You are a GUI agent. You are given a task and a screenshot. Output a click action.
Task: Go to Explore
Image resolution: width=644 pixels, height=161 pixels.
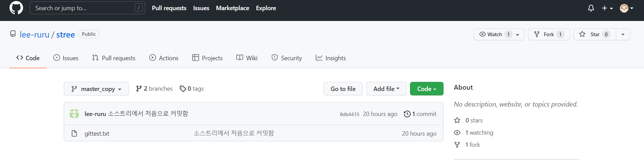266,8
